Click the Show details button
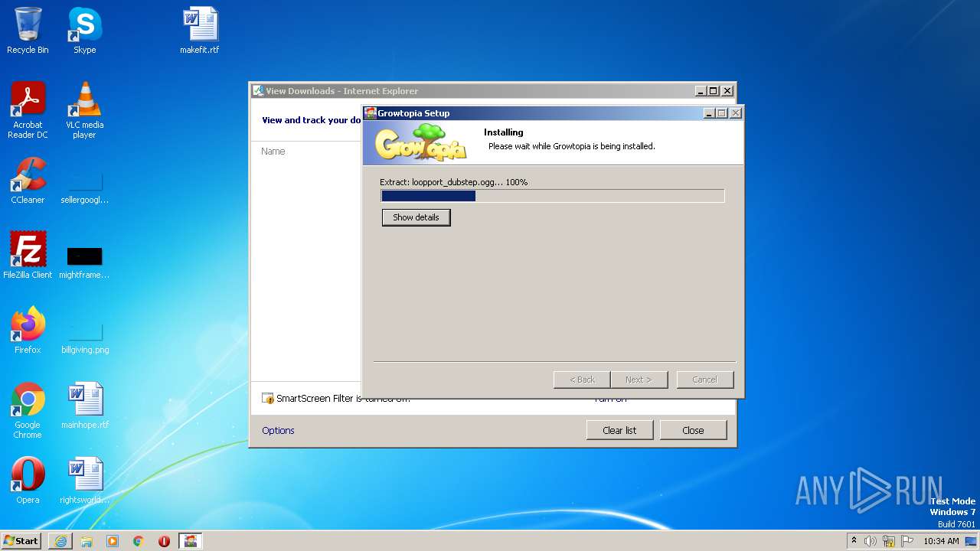 [416, 217]
